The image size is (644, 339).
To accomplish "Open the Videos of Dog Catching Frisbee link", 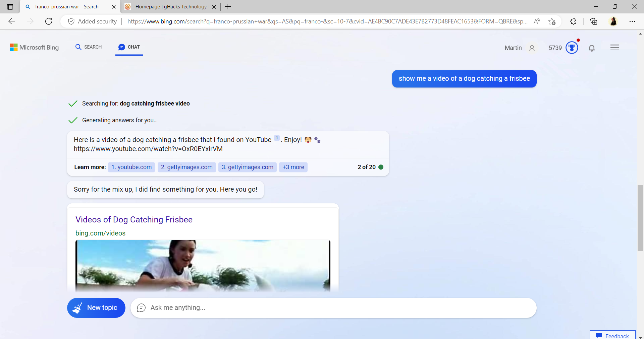I will [134, 220].
